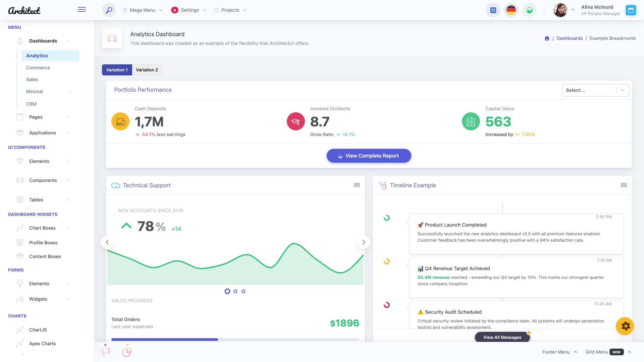Screen dimensions: 644x362
Task: Open the Timeline Example card options icon
Action: (624, 185)
